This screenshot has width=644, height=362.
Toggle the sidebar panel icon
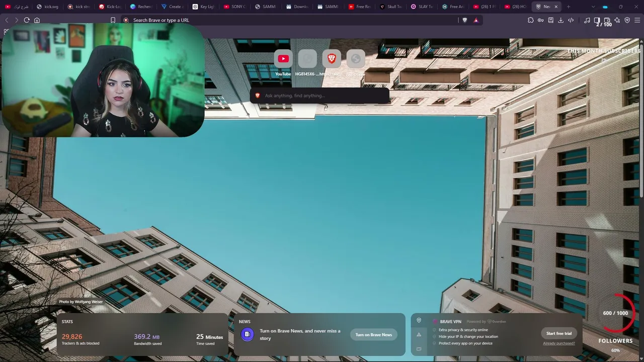coord(597,20)
